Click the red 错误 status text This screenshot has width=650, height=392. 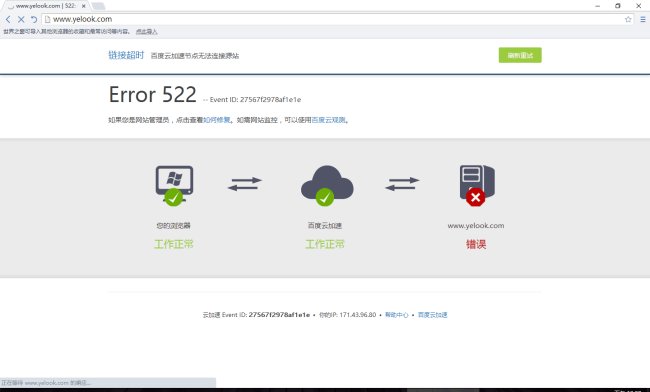point(476,244)
